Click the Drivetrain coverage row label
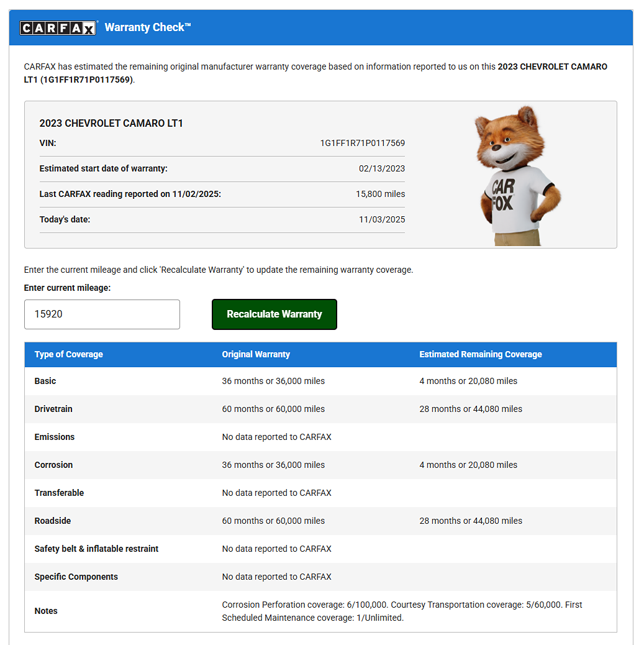 [x=53, y=409]
